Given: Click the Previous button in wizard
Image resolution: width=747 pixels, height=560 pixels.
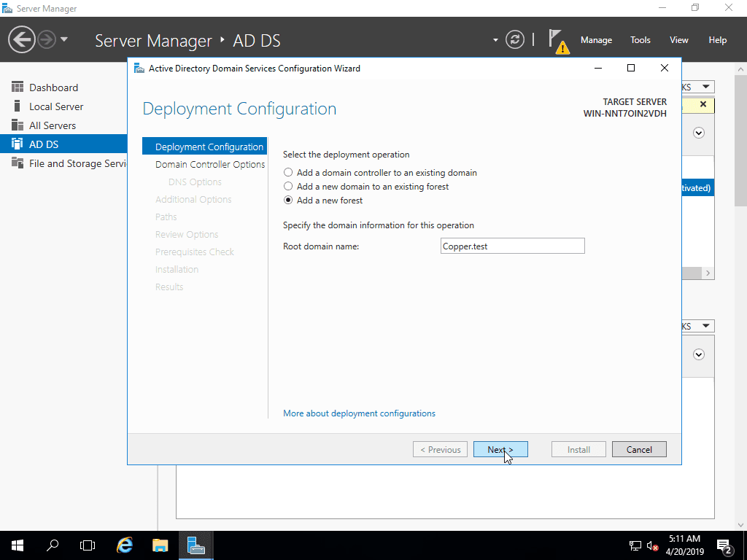Looking at the screenshot, I should [440, 449].
